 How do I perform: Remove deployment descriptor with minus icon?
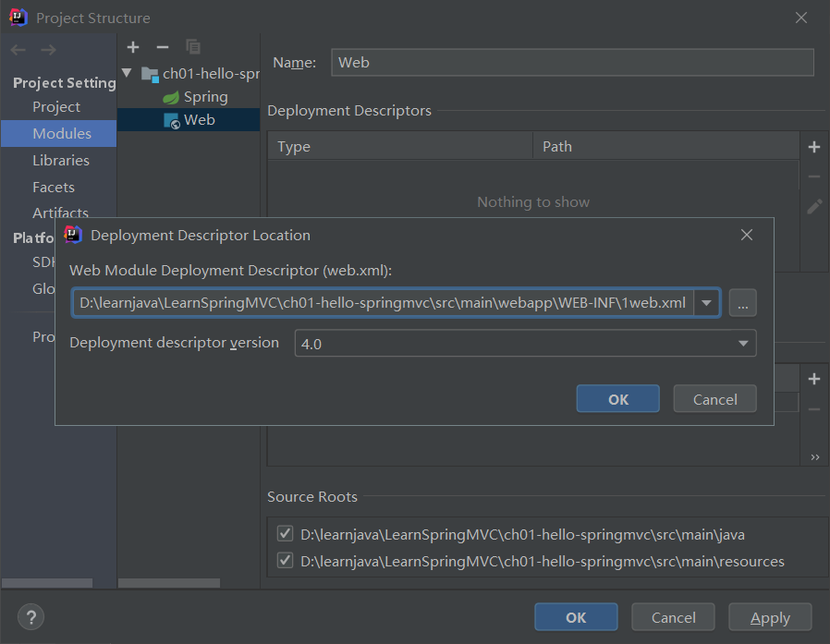pos(814,176)
